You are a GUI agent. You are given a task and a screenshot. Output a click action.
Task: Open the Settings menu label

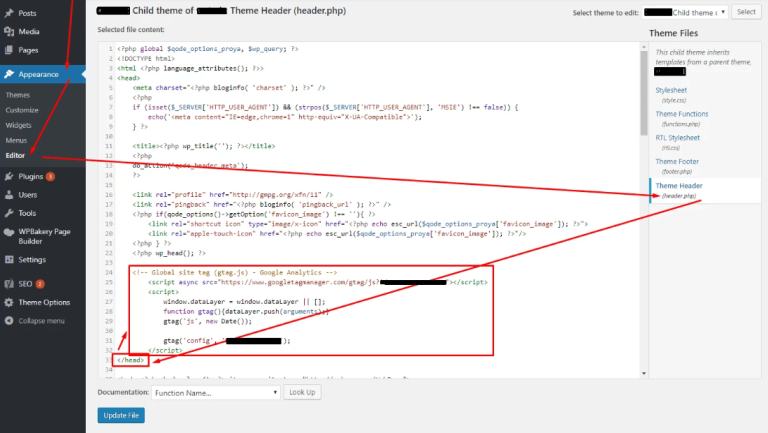point(32,260)
